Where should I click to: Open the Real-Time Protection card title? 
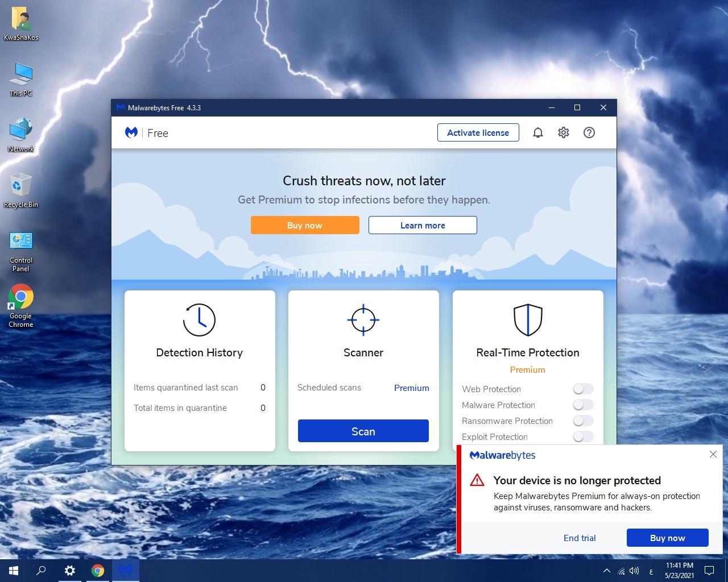[x=528, y=352]
